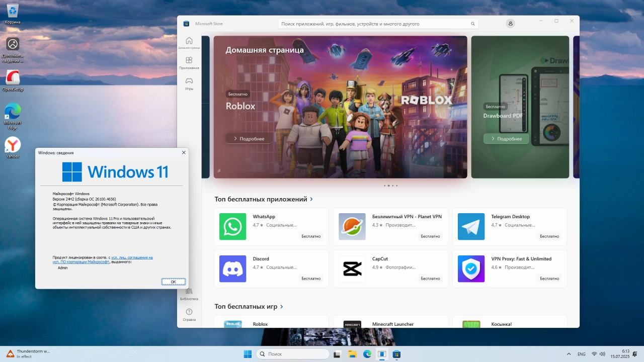
Task: Close the Windows info dialog
Action: pyautogui.click(x=184, y=152)
